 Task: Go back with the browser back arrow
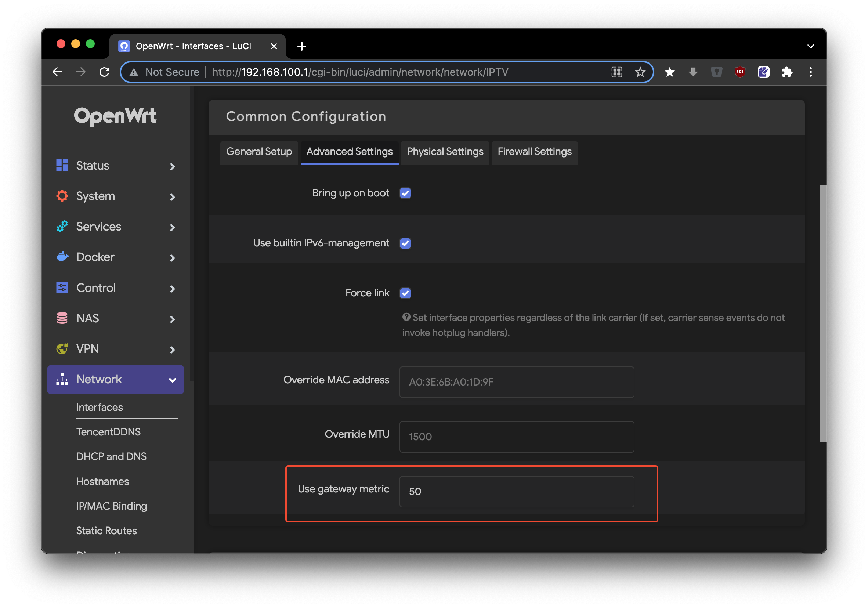click(x=58, y=72)
